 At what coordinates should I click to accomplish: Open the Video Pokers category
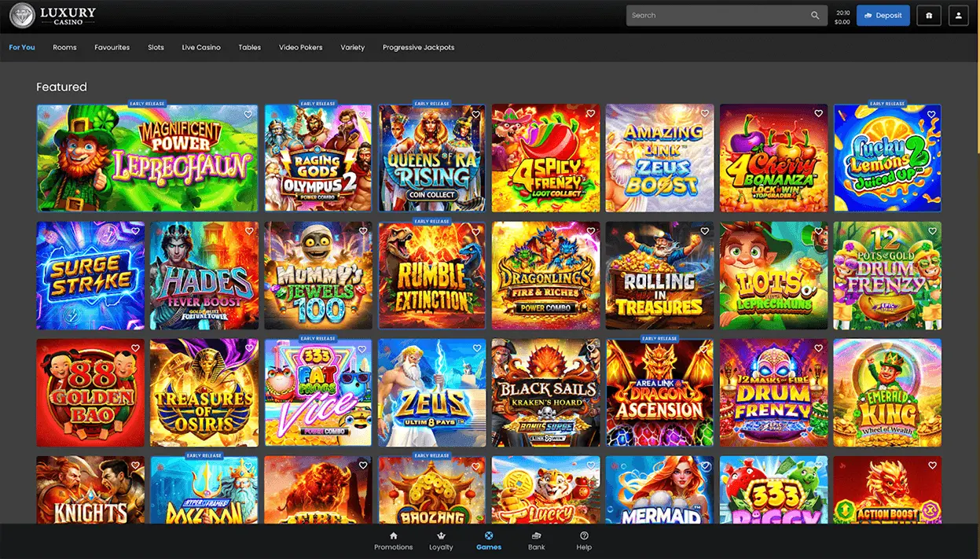[x=300, y=47]
